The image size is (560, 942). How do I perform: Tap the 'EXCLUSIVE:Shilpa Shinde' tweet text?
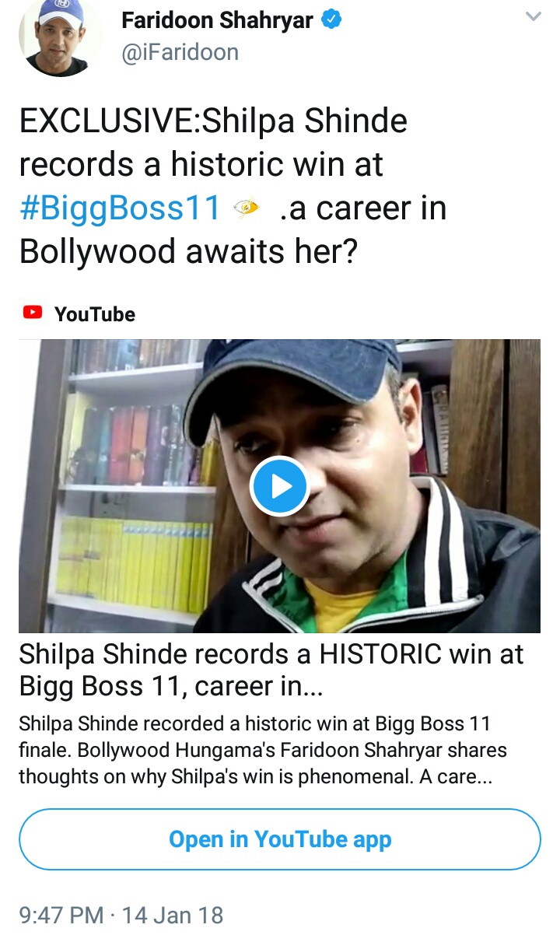coord(213,122)
